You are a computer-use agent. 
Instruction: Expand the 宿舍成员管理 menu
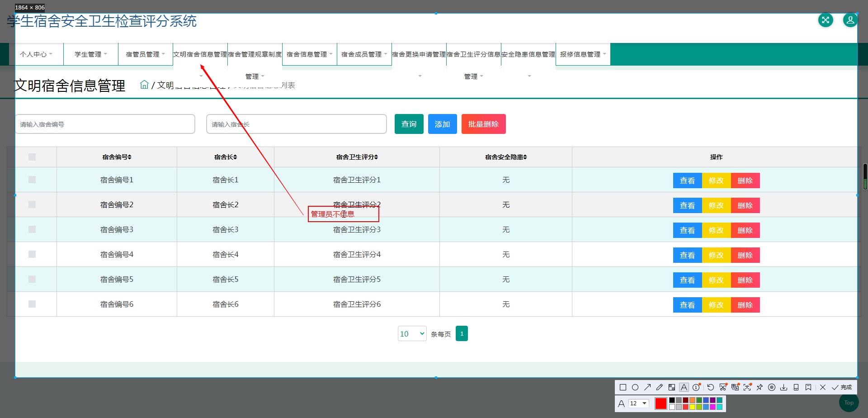(364, 54)
